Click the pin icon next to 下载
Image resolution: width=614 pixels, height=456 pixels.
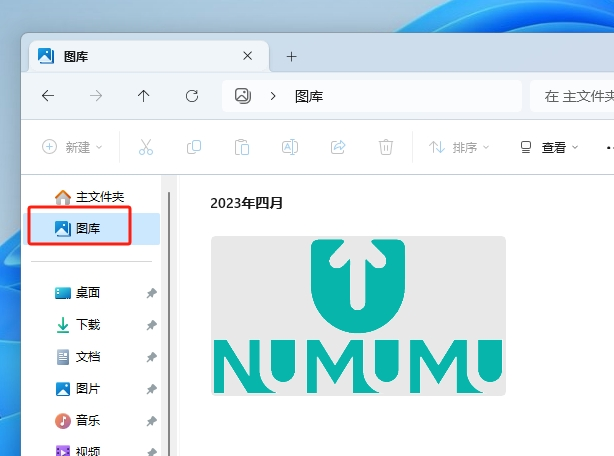click(152, 325)
